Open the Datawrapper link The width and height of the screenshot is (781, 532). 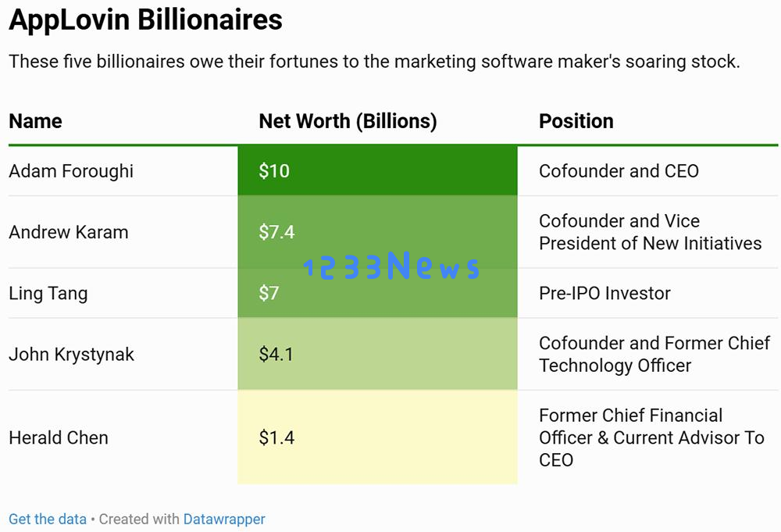click(224, 519)
